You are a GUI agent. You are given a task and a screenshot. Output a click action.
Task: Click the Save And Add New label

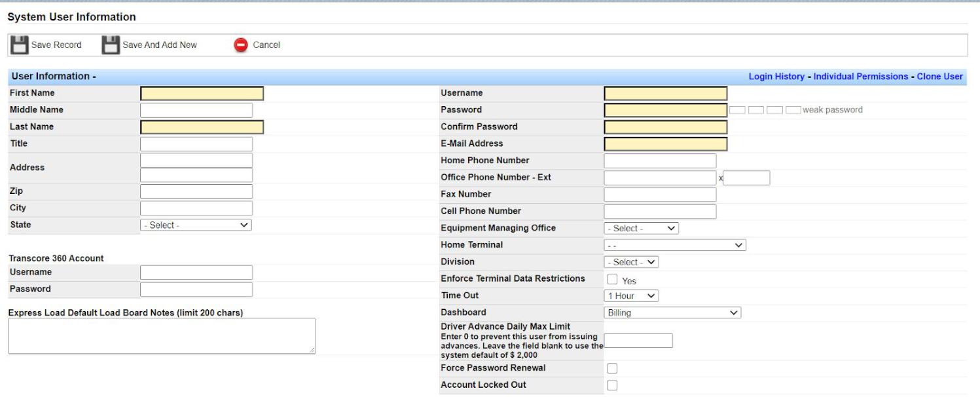(160, 45)
